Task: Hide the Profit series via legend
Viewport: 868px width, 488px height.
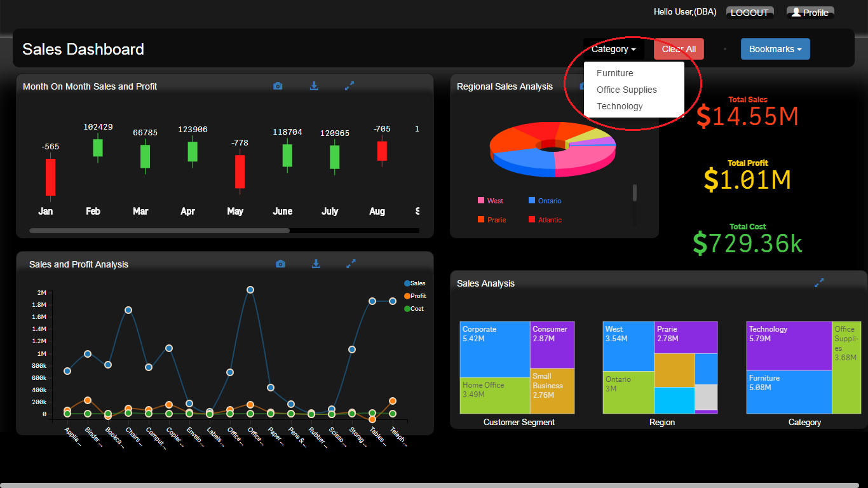Action: pyautogui.click(x=407, y=296)
